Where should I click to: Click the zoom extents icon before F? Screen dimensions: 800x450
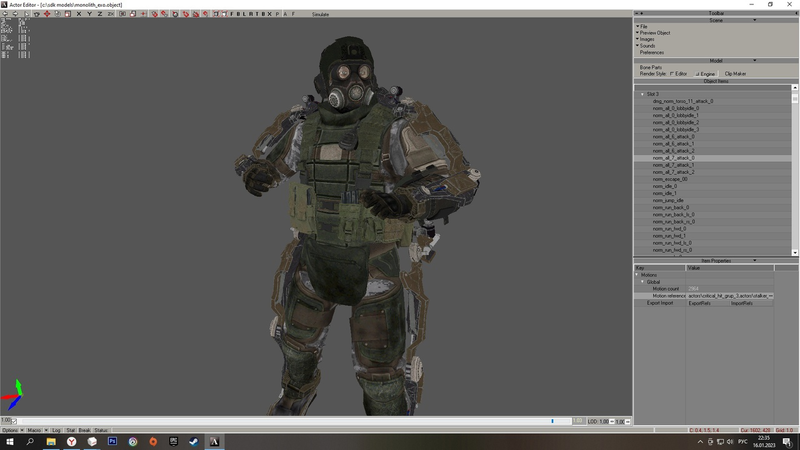point(224,14)
